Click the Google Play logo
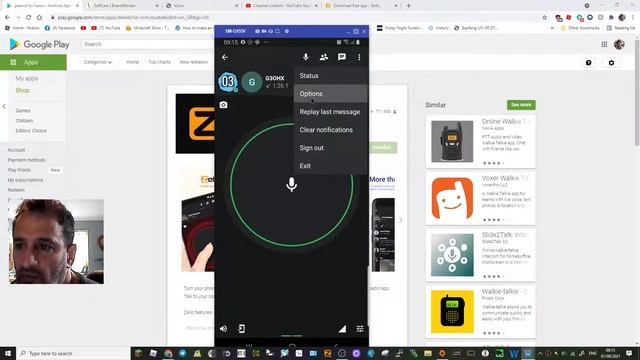Image resolution: width=640 pixels, height=360 pixels. click(39, 44)
